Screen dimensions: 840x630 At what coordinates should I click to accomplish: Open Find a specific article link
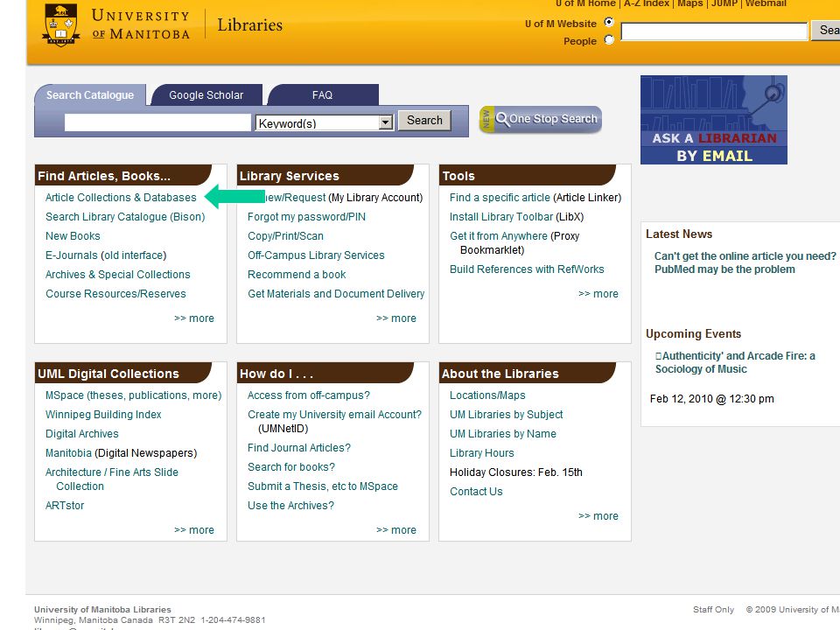[x=500, y=198]
